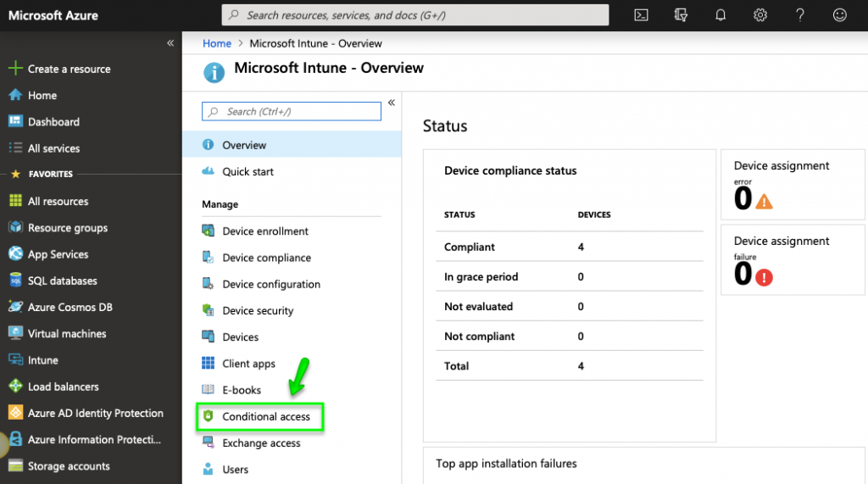Click the All resources grid icon

[x=15, y=201]
